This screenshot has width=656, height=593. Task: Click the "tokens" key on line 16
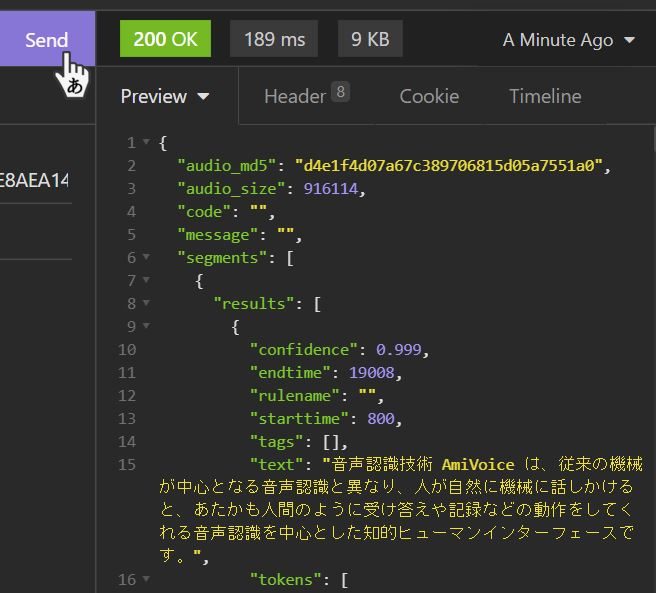(285, 580)
